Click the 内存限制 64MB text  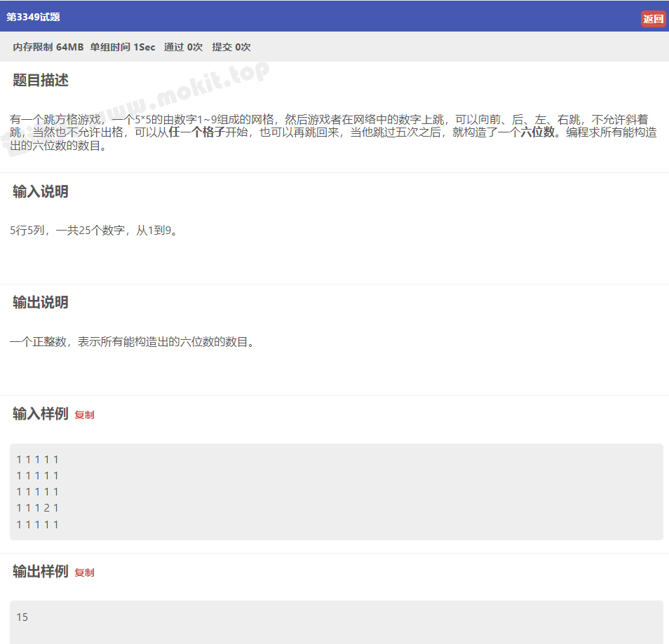point(48,47)
